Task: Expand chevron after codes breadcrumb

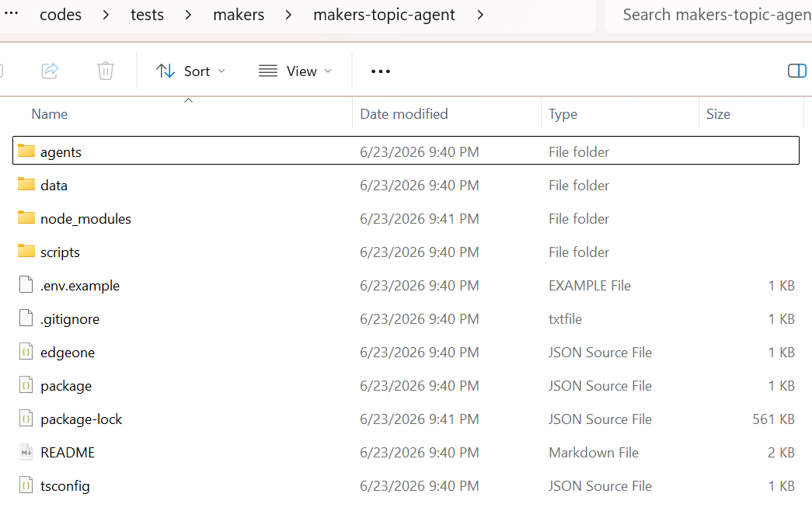Action: (x=106, y=15)
